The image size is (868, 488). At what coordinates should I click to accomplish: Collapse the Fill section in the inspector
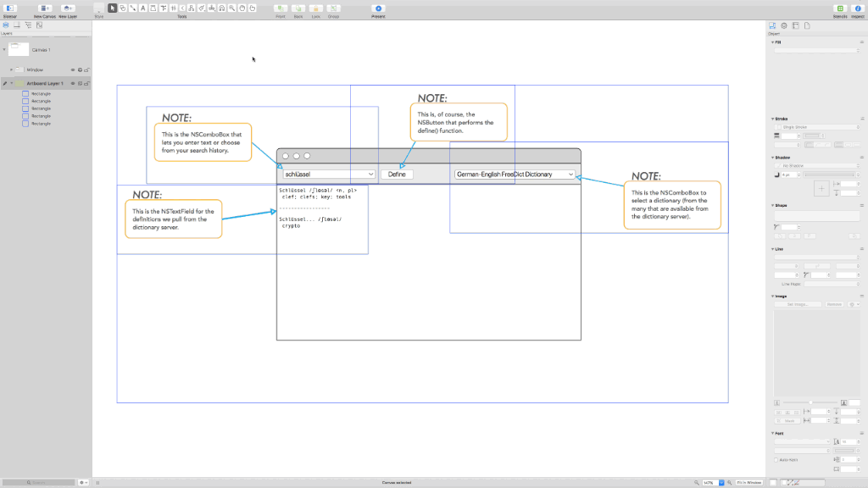[x=773, y=41]
